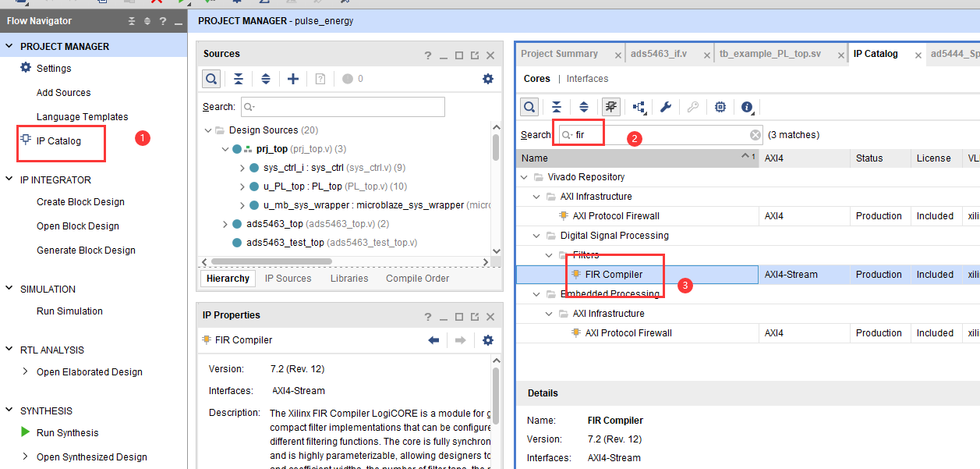The width and height of the screenshot is (980, 469).
Task: Expand all in Flow Navigator header
Action: point(147,21)
